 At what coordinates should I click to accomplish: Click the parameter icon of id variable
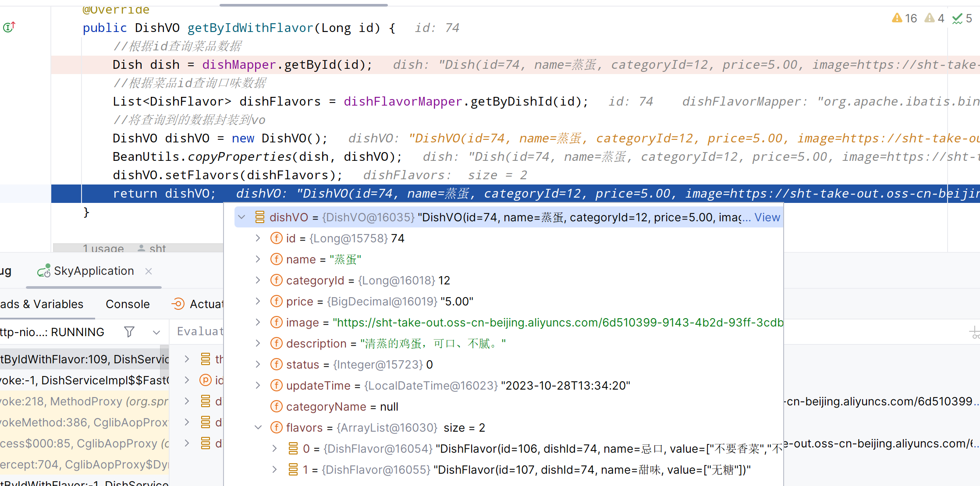point(205,380)
